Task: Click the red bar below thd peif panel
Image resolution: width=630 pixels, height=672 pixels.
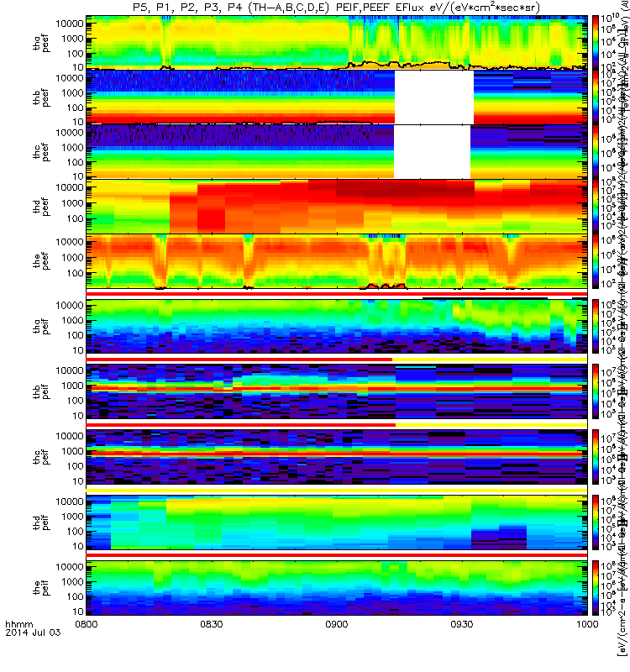Action: point(337,555)
